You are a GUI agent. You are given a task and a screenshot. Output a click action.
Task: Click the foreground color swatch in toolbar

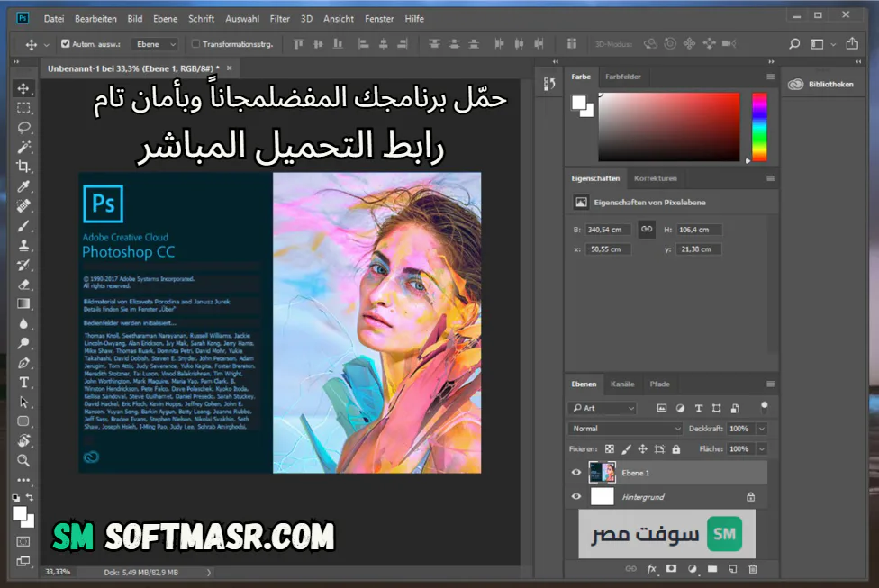coord(20,513)
